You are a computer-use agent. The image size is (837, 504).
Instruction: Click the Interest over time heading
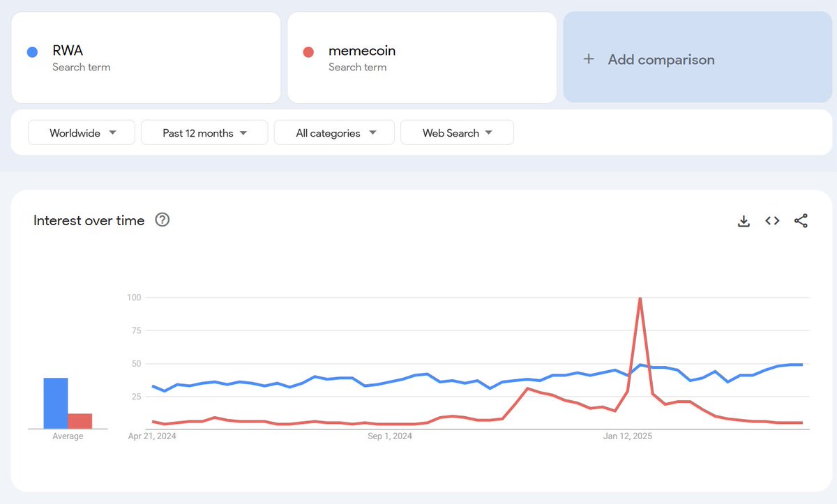point(89,220)
